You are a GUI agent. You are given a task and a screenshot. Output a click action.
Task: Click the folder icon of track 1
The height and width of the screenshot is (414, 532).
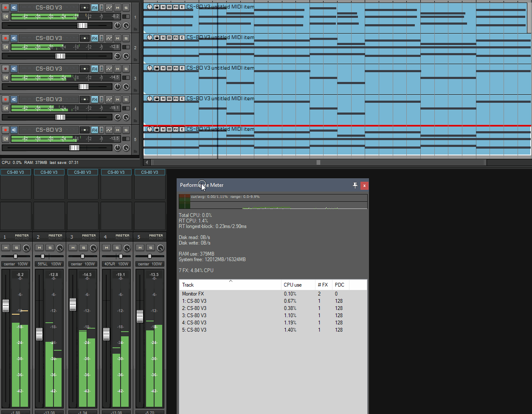tap(135, 29)
